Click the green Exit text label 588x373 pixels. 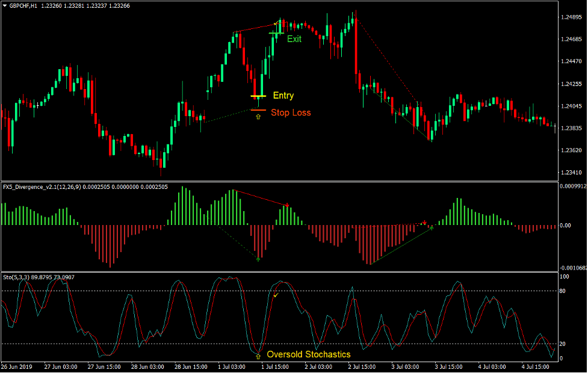click(x=294, y=39)
